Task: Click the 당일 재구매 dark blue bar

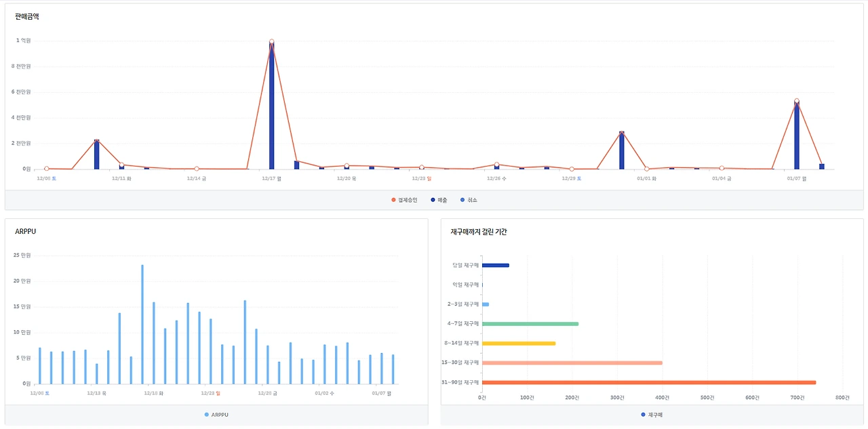Action: coord(496,265)
